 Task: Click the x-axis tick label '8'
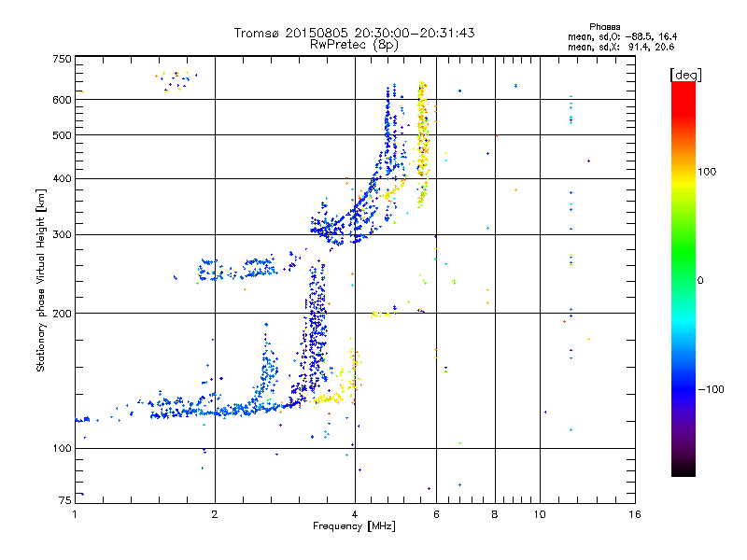[495, 514]
